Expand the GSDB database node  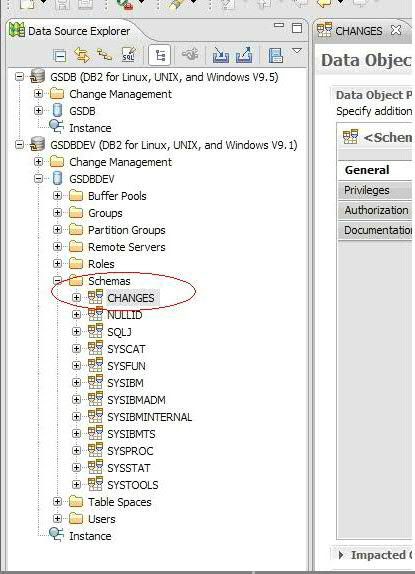(x=38, y=111)
